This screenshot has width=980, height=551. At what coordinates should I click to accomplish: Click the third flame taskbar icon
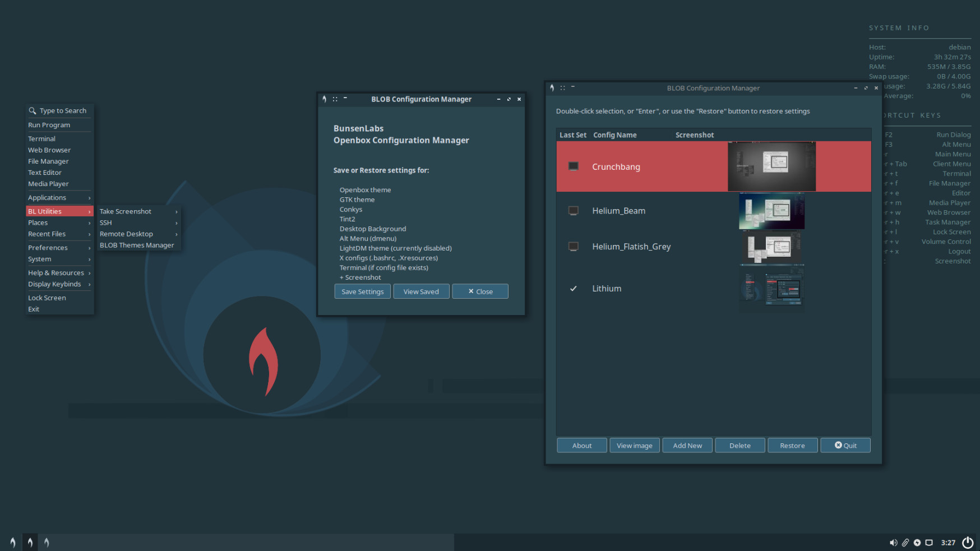coord(47,542)
